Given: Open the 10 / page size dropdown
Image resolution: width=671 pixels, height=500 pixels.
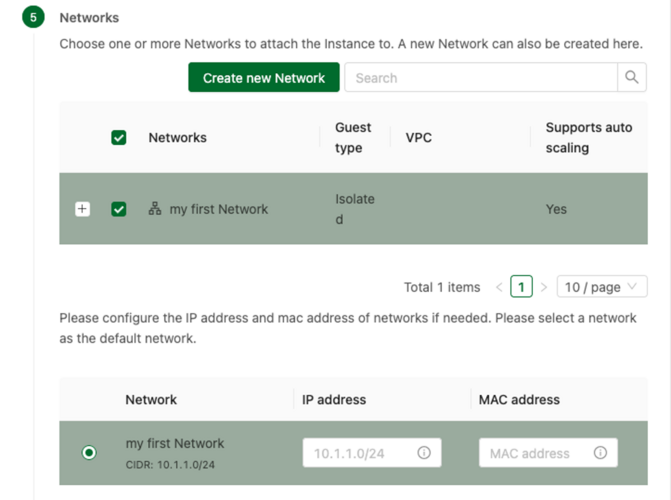Looking at the screenshot, I should (602, 286).
